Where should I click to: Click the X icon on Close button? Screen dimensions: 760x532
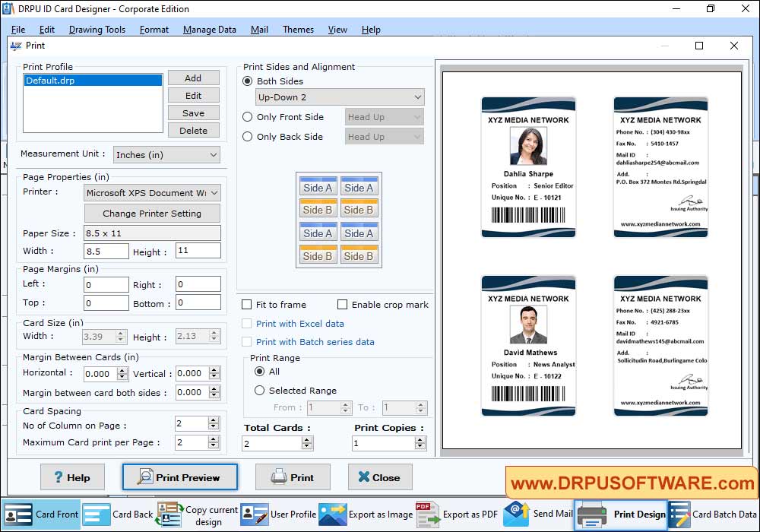(x=363, y=477)
